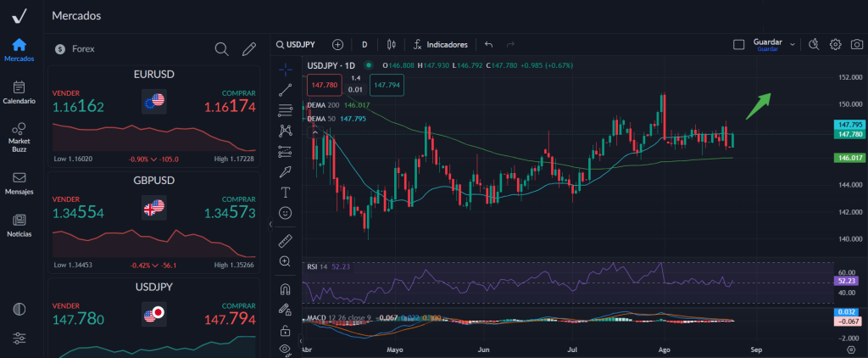
Task: Open the Mercados home section
Action: pos(19,50)
